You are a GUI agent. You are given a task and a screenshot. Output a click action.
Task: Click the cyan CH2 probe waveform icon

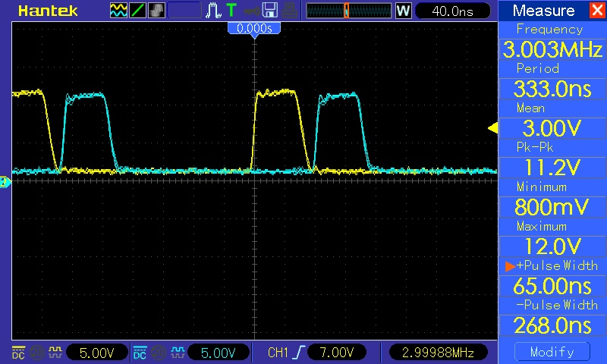point(178,352)
